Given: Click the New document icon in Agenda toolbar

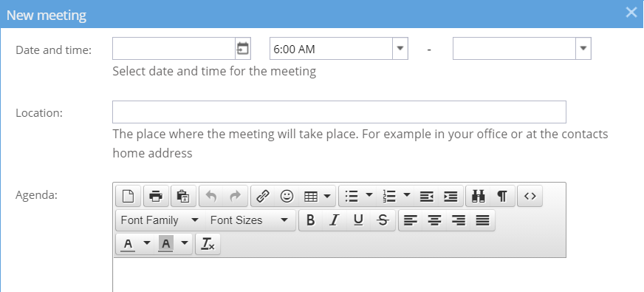Looking at the screenshot, I should pyautogui.click(x=129, y=196).
